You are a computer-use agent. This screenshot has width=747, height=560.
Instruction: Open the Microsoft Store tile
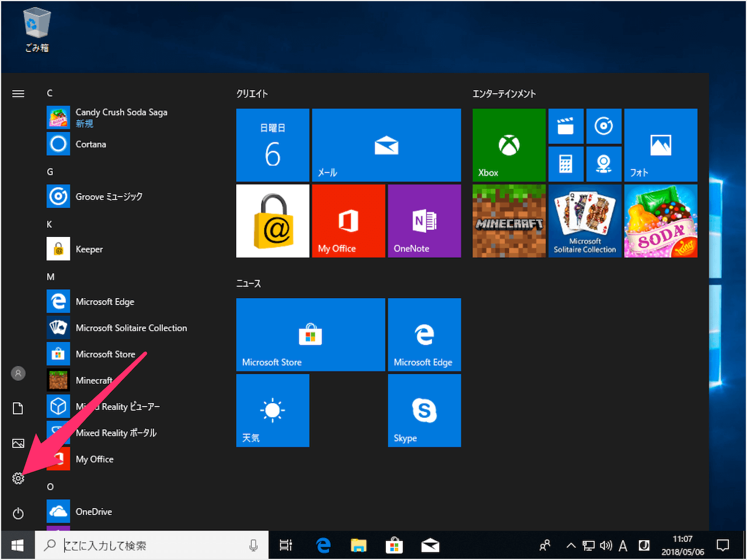coord(310,334)
